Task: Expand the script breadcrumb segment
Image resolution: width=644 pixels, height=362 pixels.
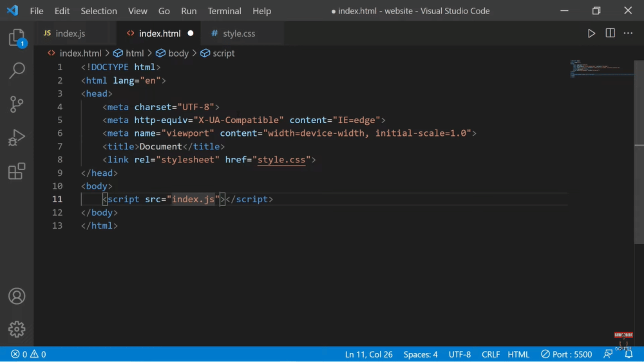Action: coord(218,53)
